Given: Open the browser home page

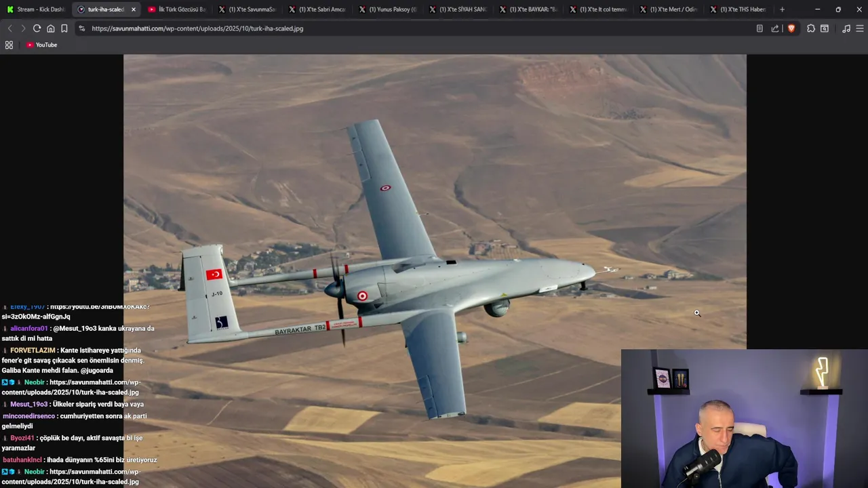Looking at the screenshot, I should pyautogui.click(x=50, y=28).
